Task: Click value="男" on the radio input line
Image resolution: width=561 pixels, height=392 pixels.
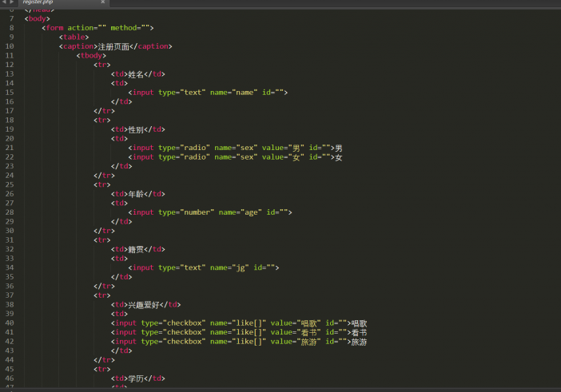Action: pyautogui.click(x=283, y=148)
